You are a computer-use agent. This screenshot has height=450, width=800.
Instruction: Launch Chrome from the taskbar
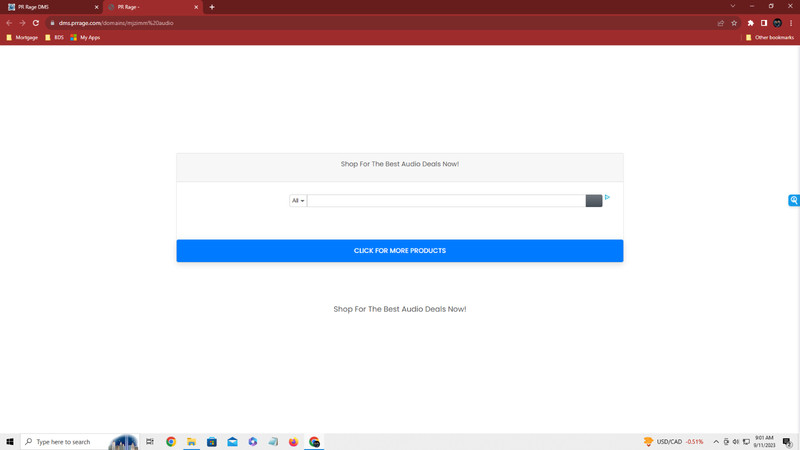pos(171,442)
